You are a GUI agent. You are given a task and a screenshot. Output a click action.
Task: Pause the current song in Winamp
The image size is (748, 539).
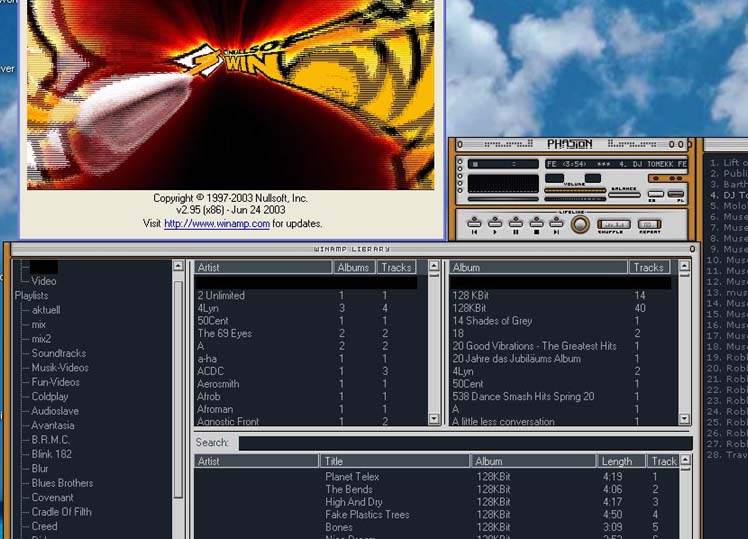516,224
